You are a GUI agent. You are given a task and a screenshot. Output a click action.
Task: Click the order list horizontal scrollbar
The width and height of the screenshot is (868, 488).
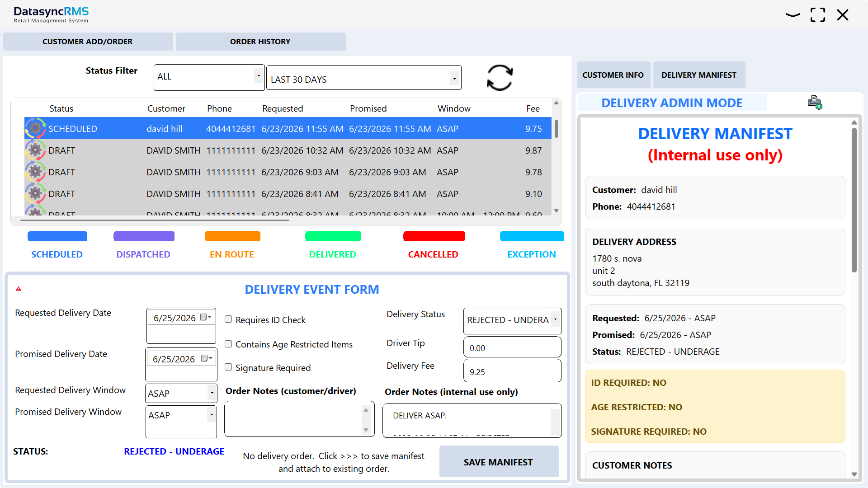[x=155, y=220]
